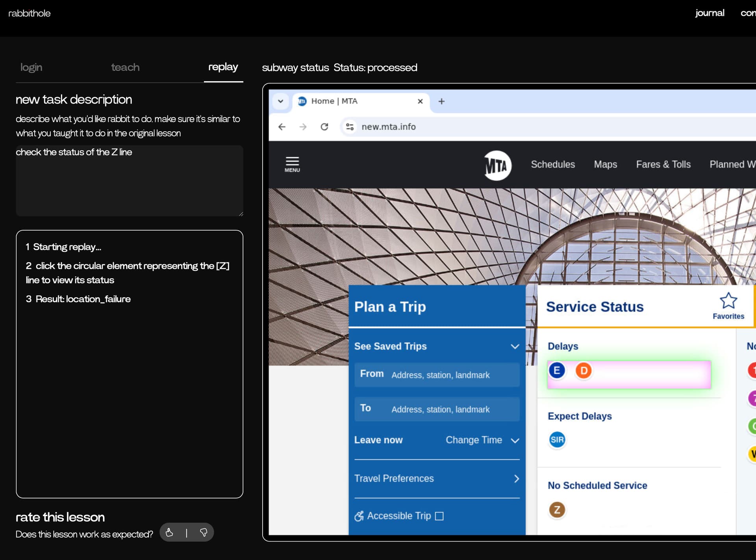Click the 'subway status' lesson title

[x=295, y=67]
